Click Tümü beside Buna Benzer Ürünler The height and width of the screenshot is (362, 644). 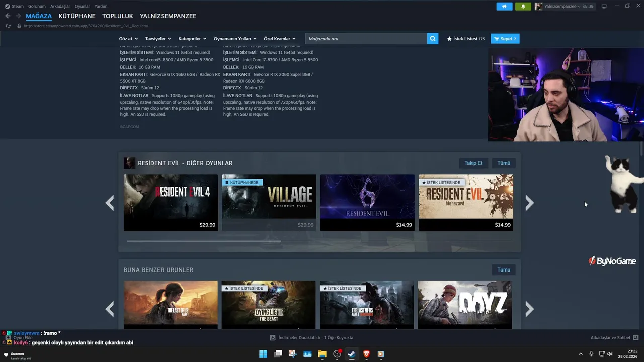[504, 270]
